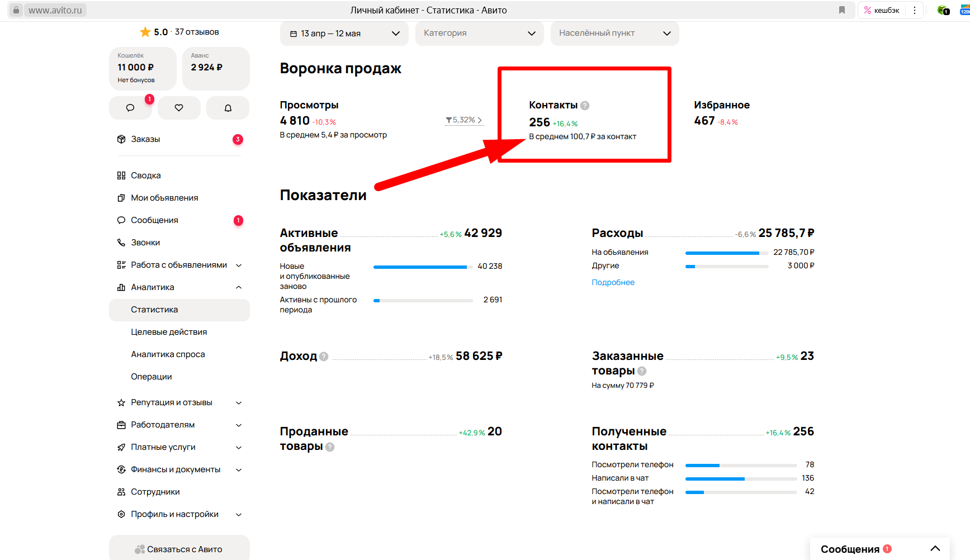Image resolution: width=970 pixels, height=560 pixels.
Task: Open Целевые действия in the sidebar
Action: click(169, 332)
